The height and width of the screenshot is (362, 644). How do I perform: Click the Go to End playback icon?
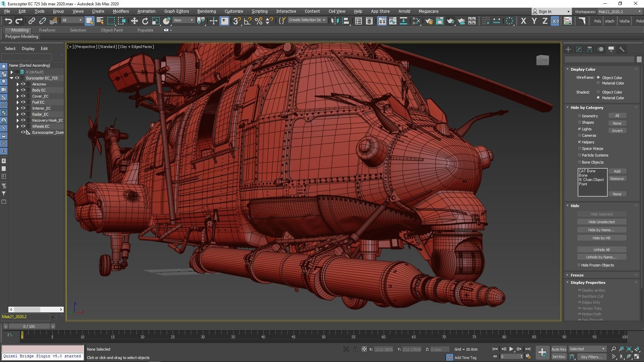pos(528,349)
